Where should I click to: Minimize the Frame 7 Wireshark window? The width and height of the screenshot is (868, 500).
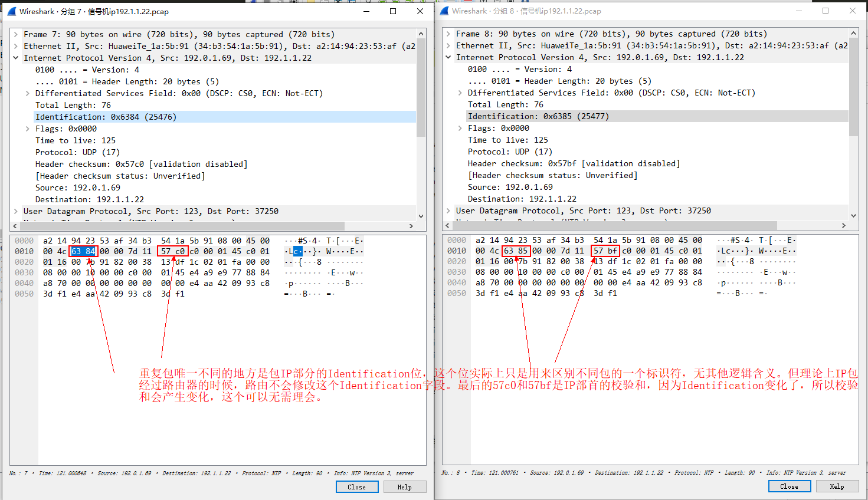click(x=366, y=11)
